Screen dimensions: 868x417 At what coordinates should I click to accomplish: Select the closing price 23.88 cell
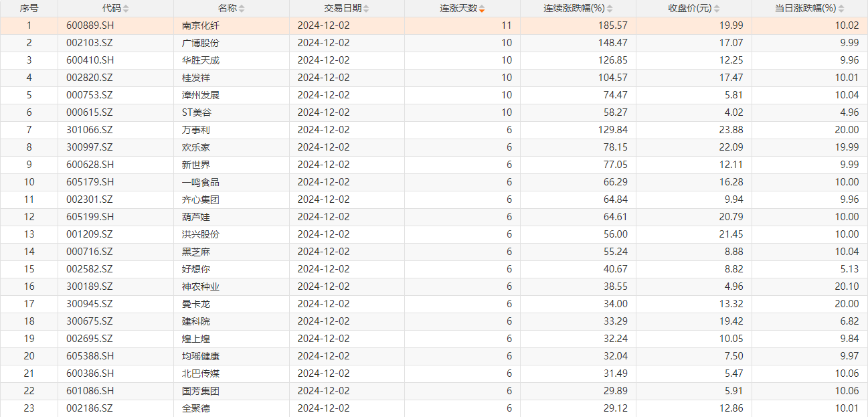point(694,130)
